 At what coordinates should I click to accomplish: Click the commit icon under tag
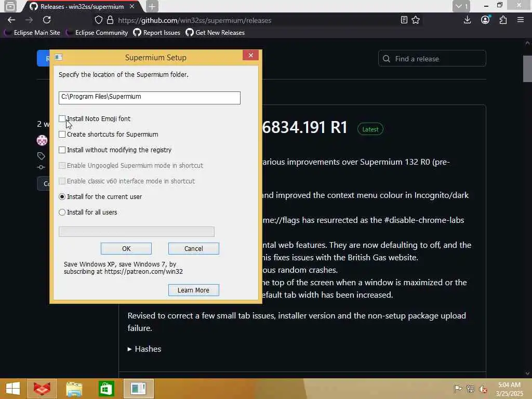(41, 167)
